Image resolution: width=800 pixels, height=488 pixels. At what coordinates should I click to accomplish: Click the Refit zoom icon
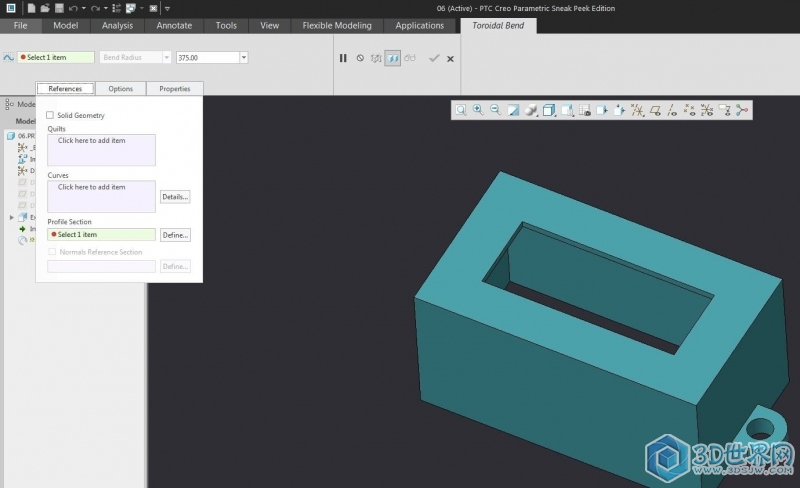pyautogui.click(x=461, y=110)
